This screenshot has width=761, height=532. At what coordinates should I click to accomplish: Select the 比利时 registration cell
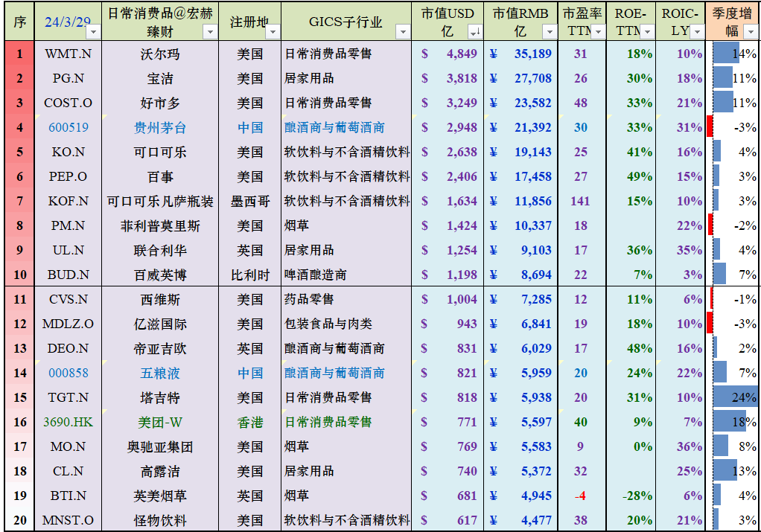click(x=250, y=275)
